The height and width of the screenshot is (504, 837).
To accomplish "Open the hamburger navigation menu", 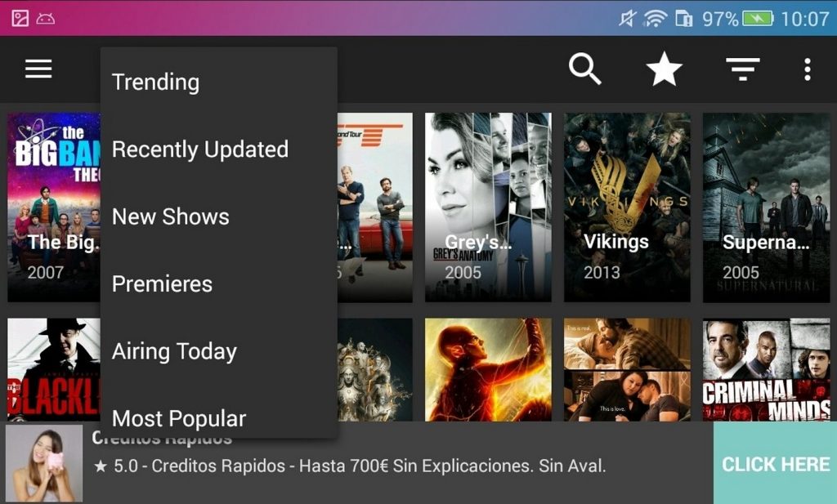I will 38,69.
